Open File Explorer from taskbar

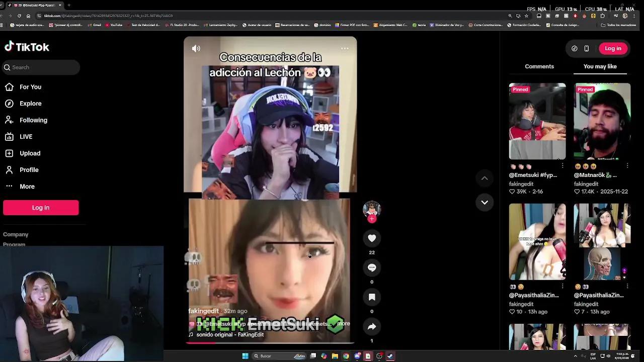pyautogui.click(x=335, y=356)
